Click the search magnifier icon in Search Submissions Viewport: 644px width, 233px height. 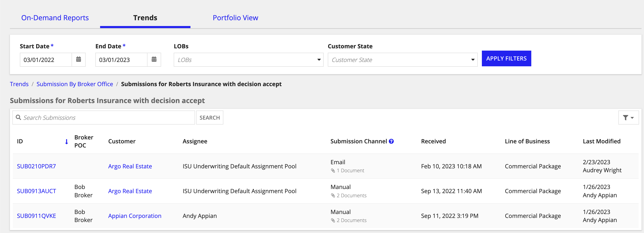coord(18,117)
